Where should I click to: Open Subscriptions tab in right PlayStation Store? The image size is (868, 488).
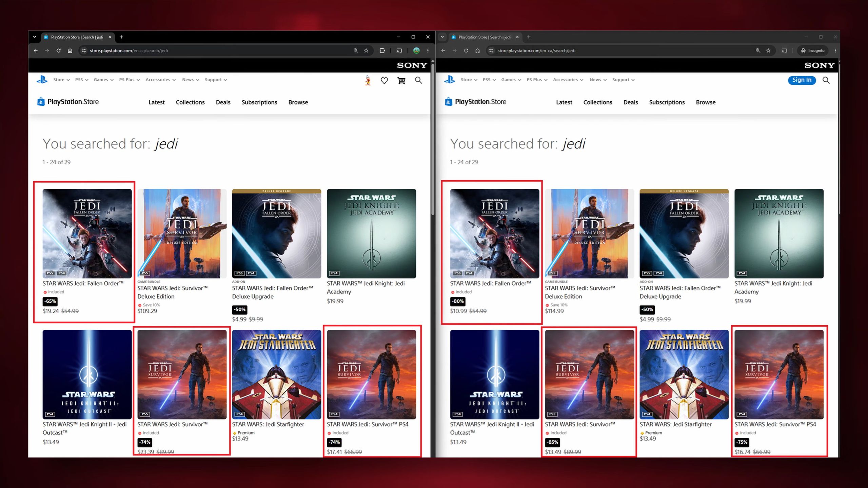[667, 102]
